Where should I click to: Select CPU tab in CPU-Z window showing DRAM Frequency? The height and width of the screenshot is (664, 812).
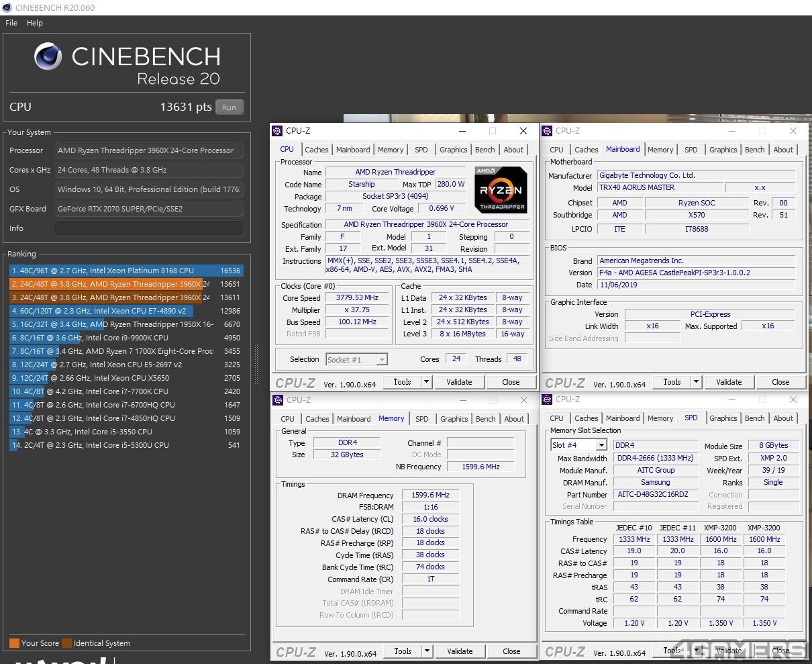(288, 419)
